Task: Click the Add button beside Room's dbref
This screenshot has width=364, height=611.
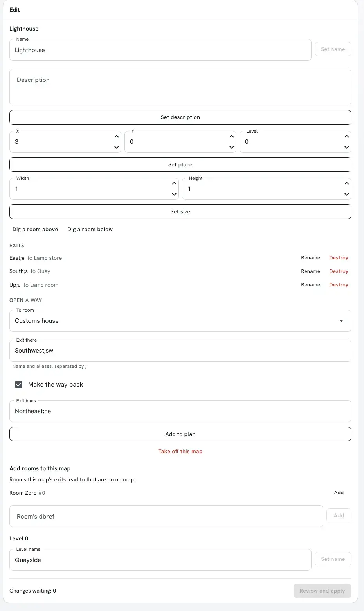Action: click(x=339, y=516)
